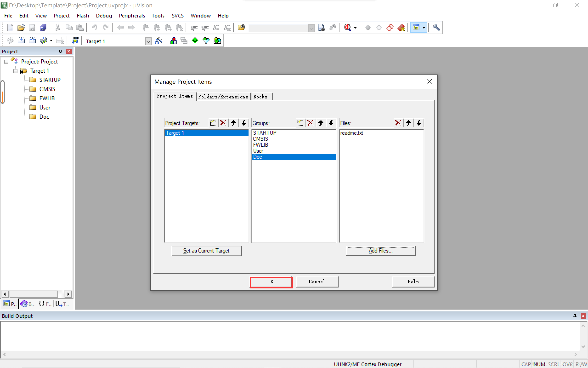The height and width of the screenshot is (368, 588).
Task: Click the OK button
Action: point(271,282)
